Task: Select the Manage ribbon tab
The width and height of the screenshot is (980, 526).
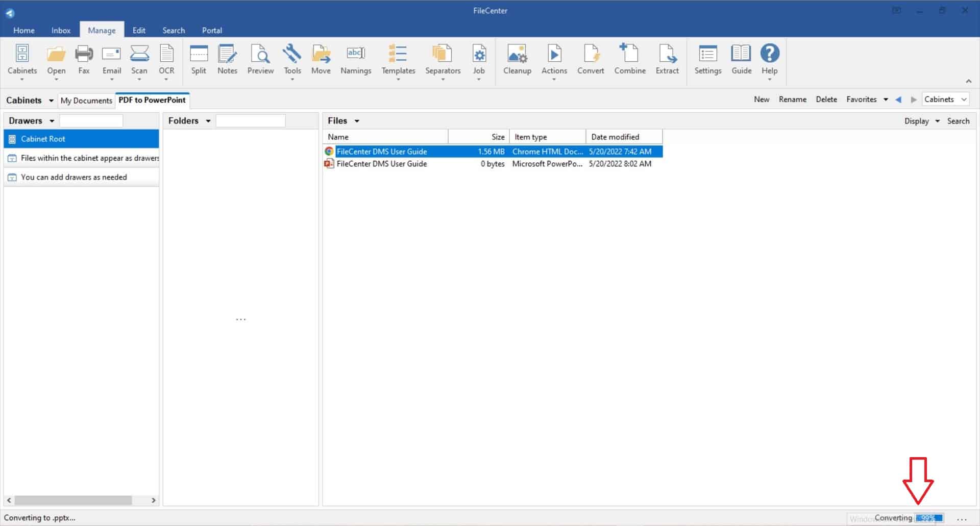Action: click(102, 30)
